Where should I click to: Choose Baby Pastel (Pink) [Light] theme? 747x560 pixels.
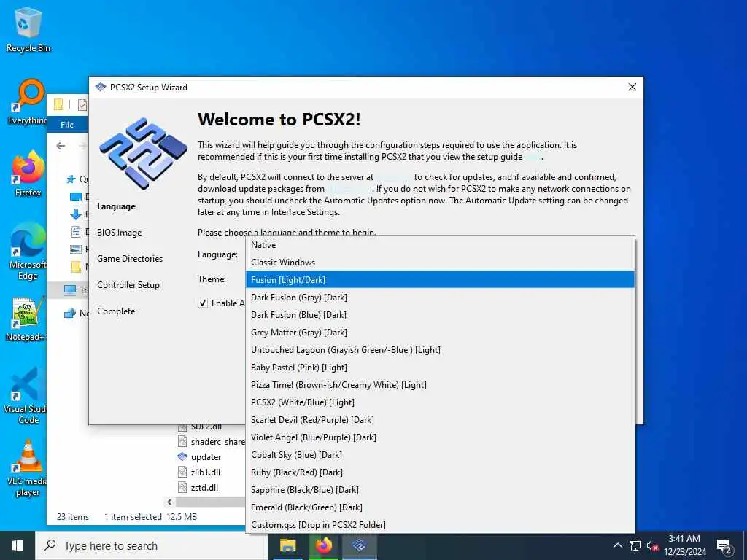click(x=440, y=367)
